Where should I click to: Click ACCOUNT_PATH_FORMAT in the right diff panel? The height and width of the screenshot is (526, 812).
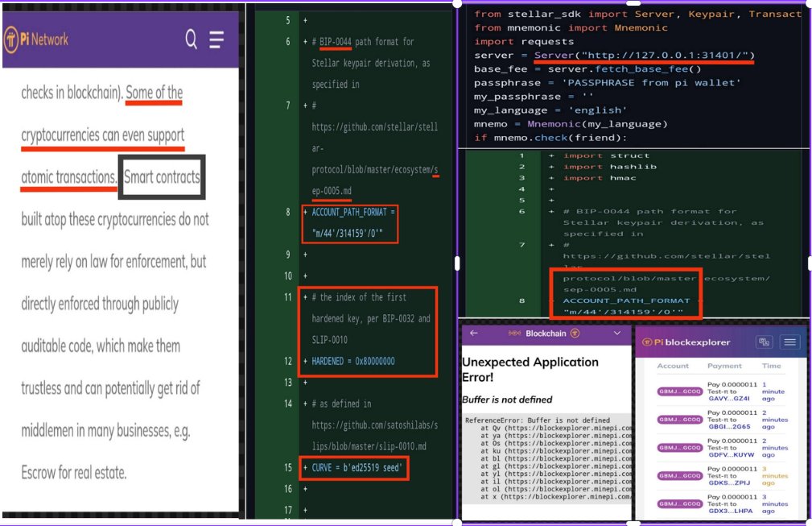click(x=626, y=300)
